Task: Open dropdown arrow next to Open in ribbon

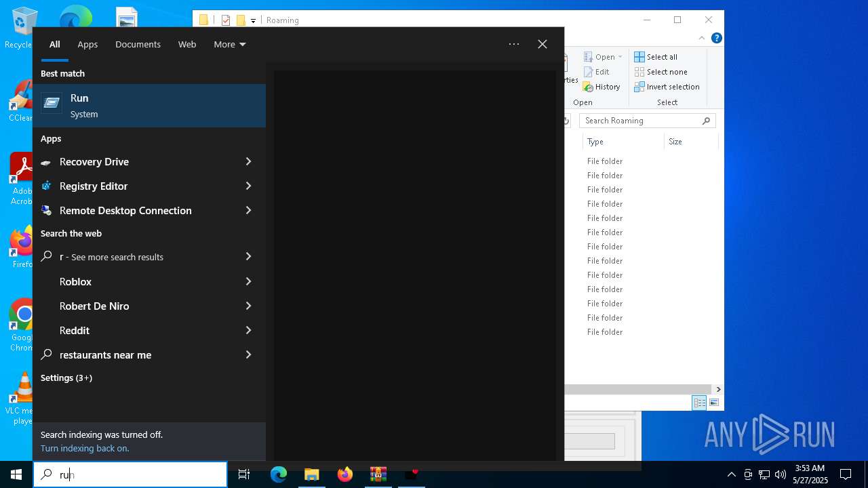Action: click(620, 57)
